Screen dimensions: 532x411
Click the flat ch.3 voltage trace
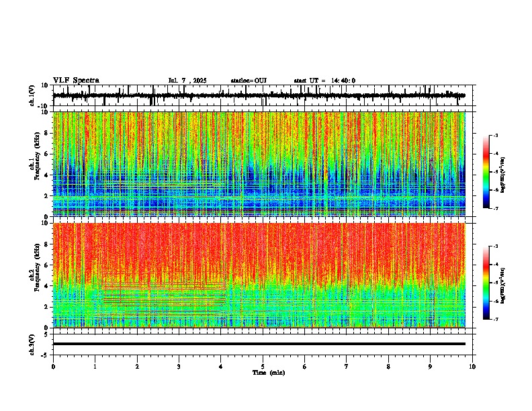259,344
